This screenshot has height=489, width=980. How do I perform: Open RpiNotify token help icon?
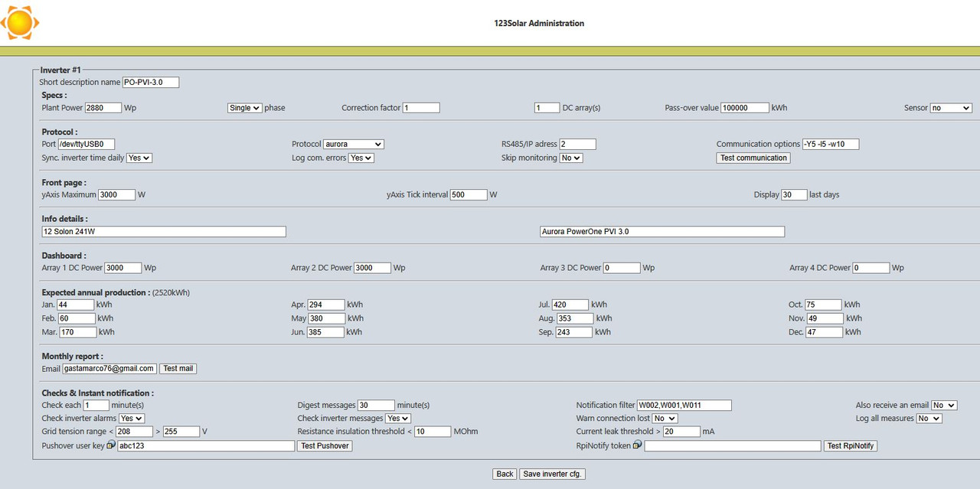coord(638,445)
